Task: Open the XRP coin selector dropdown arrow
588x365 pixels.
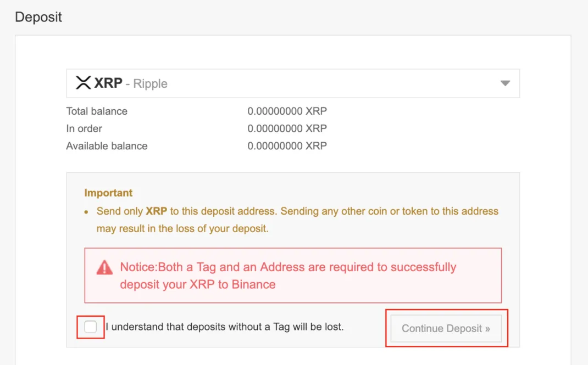Action: tap(505, 83)
